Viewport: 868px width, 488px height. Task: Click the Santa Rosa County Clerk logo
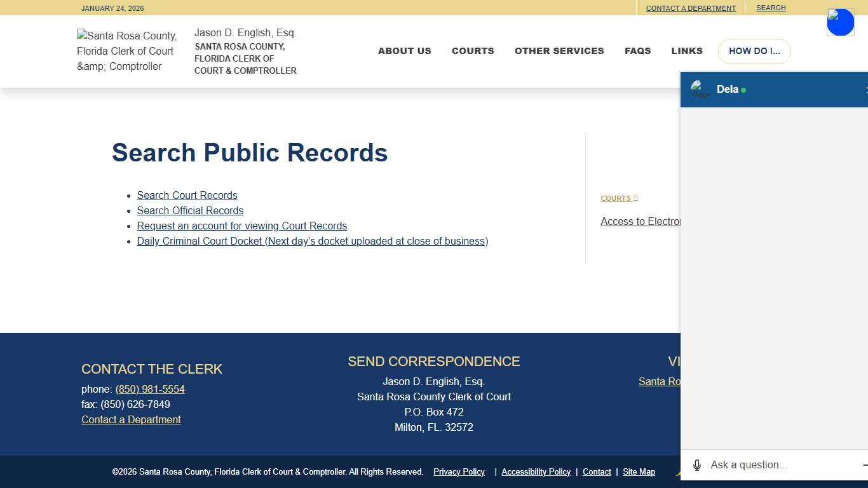[x=126, y=51]
